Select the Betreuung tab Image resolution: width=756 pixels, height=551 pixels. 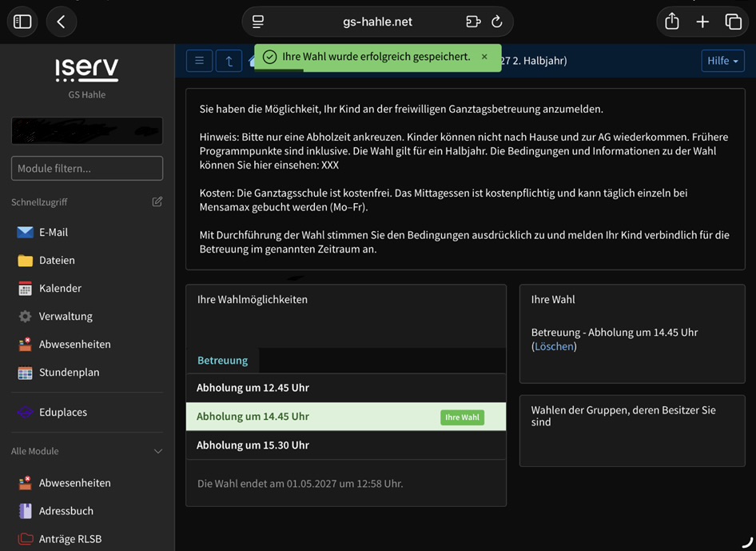[222, 361]
